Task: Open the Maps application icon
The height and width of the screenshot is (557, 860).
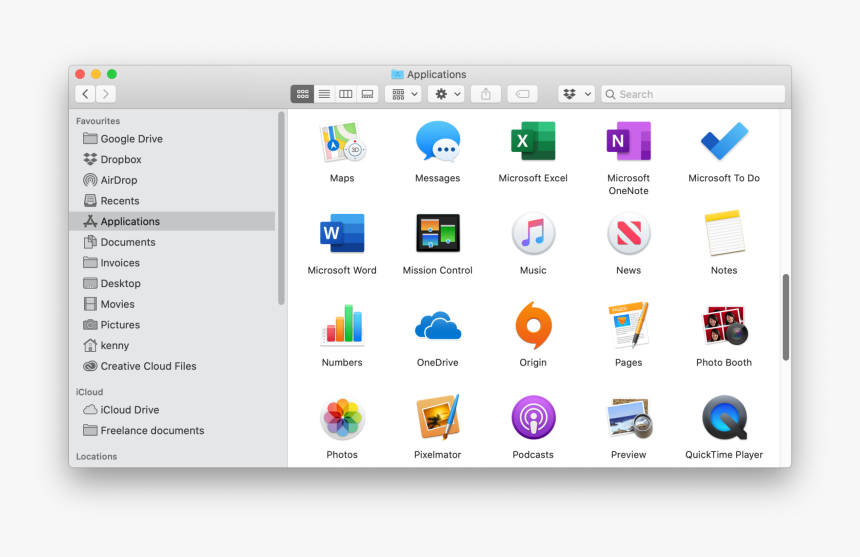Action: (x=342, y=142)
